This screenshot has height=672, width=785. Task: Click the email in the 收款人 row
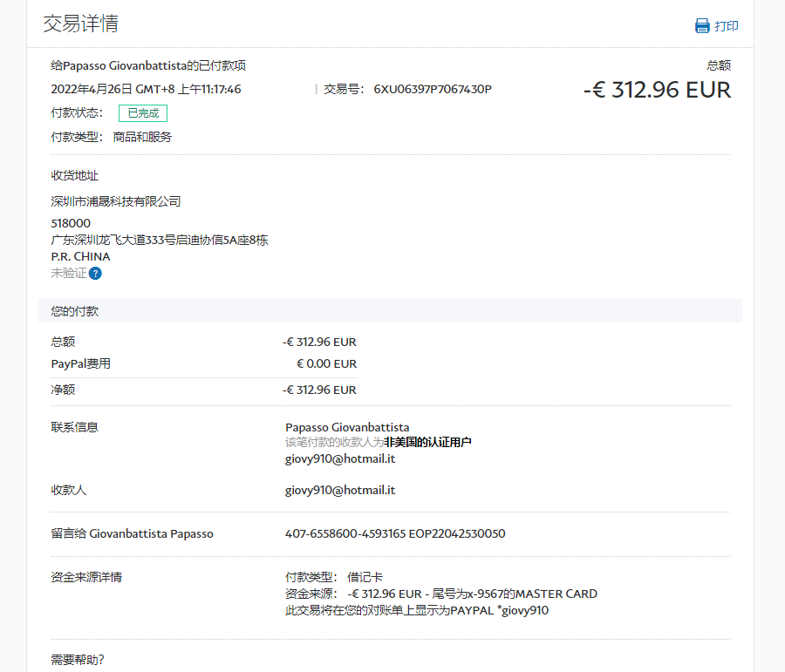click(340, 490)
